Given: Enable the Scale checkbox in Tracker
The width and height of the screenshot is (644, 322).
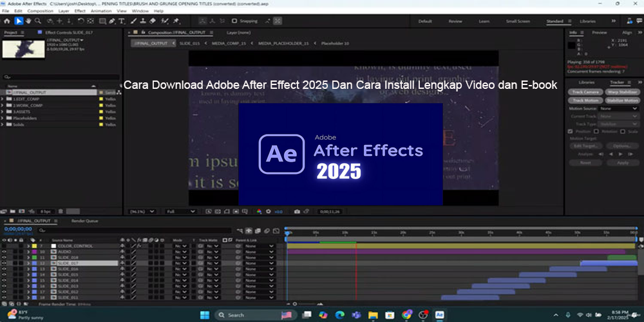Looking at the screenshot, I should click(x=623, y=131).
